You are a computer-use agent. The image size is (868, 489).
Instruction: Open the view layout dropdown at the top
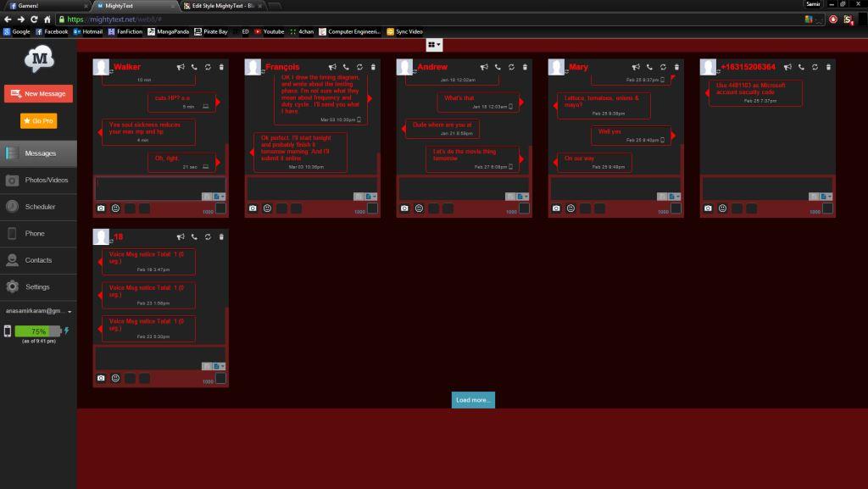tap(434, 45)
